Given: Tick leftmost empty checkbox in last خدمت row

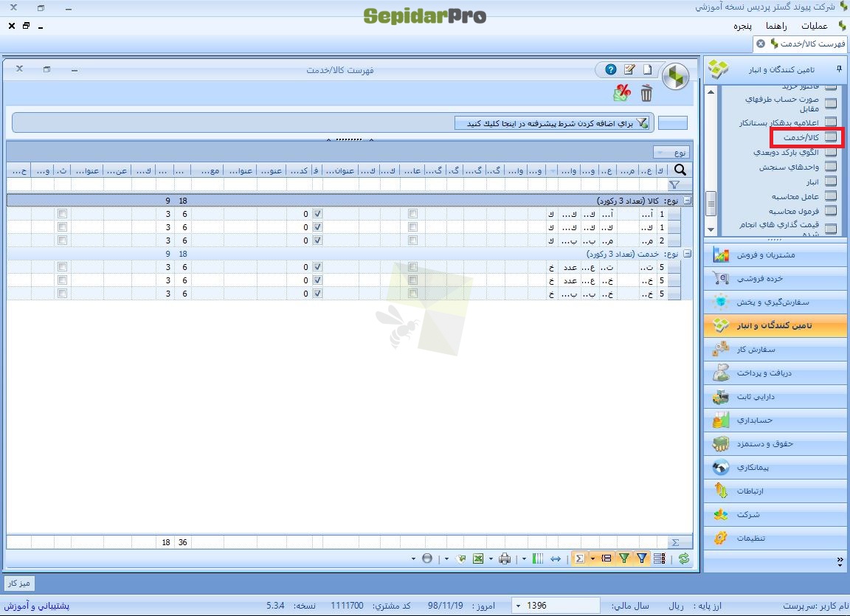Looking at the screenshot, I should point(62,293).
